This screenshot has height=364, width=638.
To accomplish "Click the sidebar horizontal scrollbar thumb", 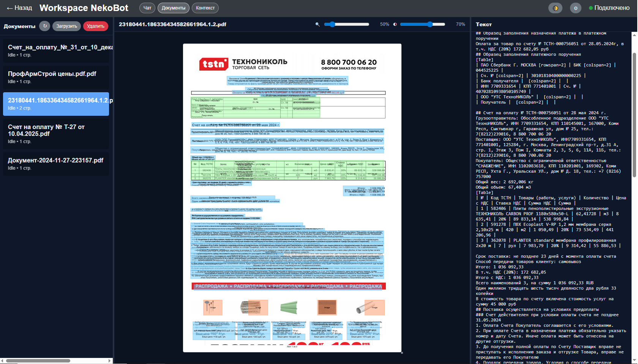I will pos(38,361).
